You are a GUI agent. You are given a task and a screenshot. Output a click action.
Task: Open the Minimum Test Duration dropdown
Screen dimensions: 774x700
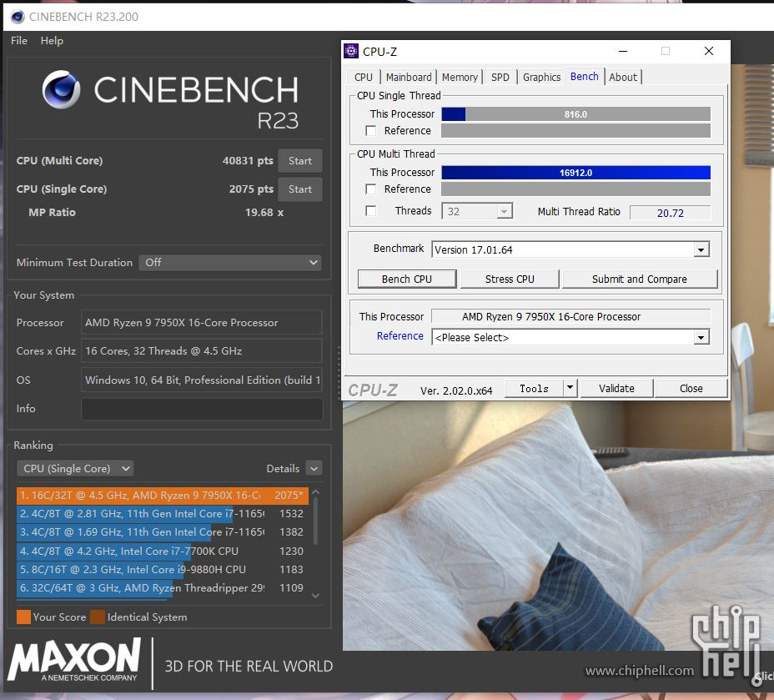click(229, 263)
